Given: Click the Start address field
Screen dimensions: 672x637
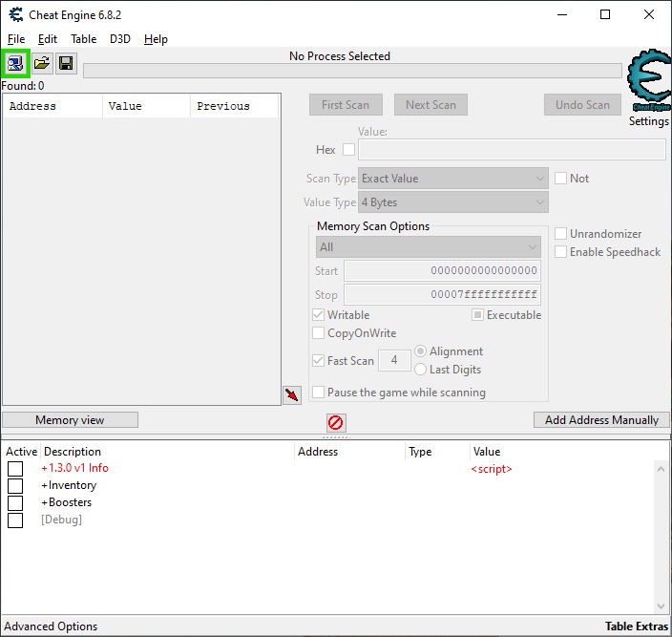Looking at the screenshot, I should (442, 270).
